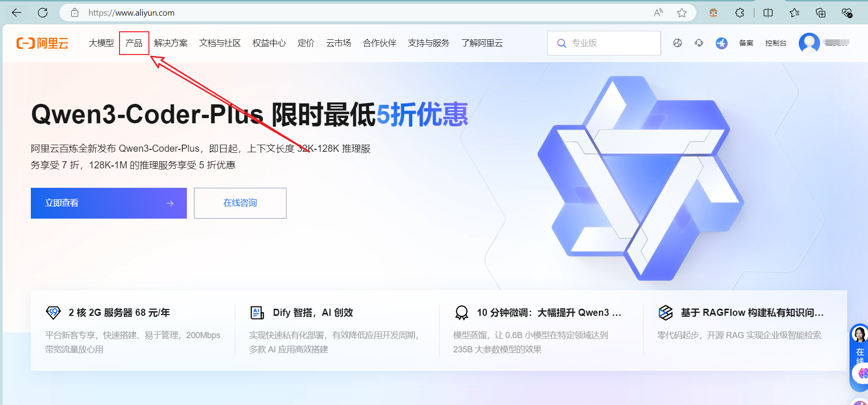Open browser essentials heart icon
The width and height of the screenshot is (868, 405).
(x=847, y=13)
